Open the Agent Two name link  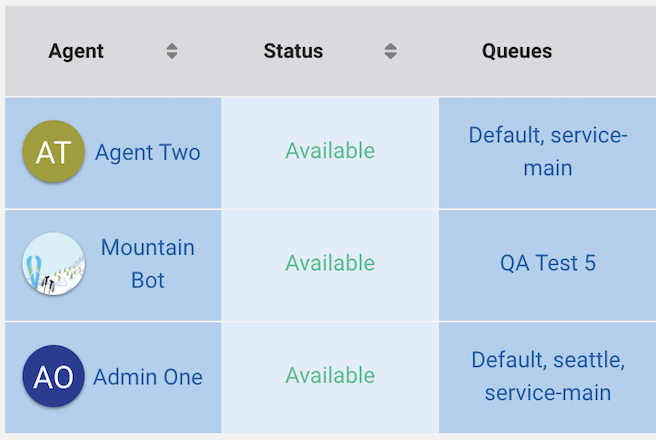pyautogui.click(x=148, y=152)
